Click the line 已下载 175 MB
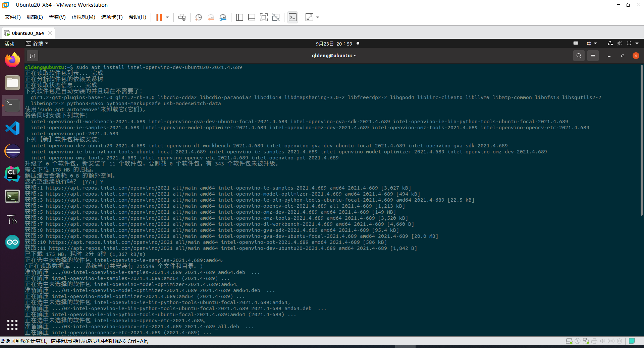 (85, 254)
